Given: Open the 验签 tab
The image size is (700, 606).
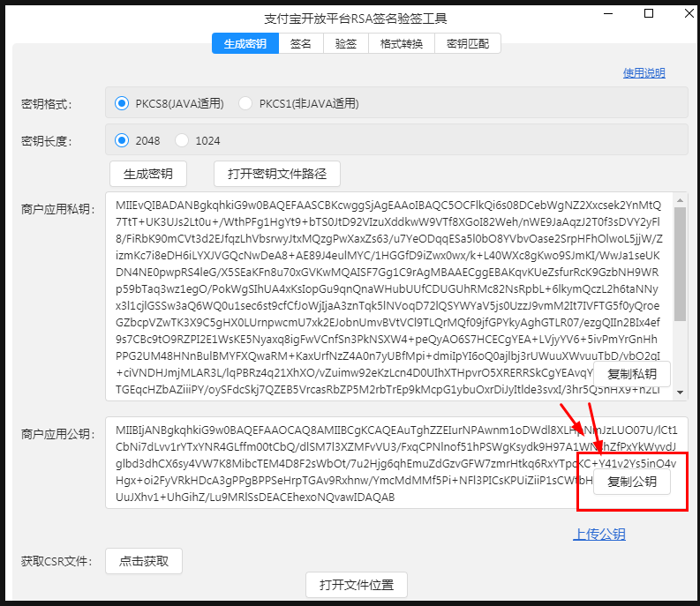Looking at the screenshot, I should click(x=346, y=43).
